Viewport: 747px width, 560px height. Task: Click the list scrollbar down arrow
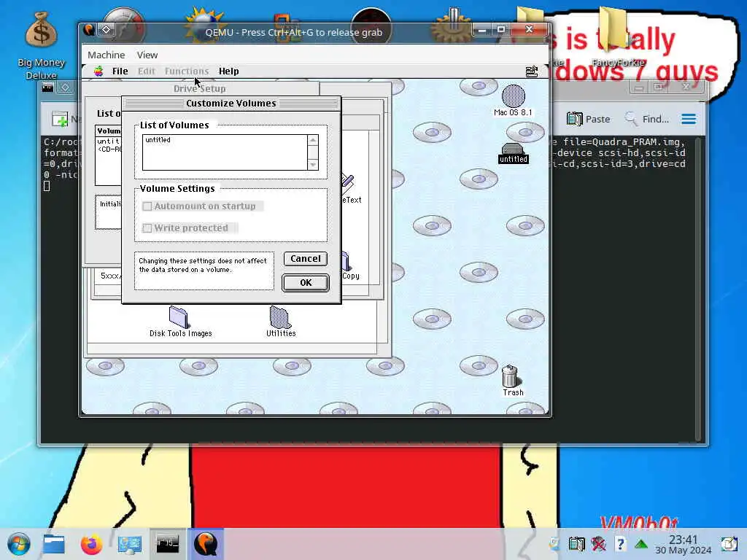[x=312, y=165]
